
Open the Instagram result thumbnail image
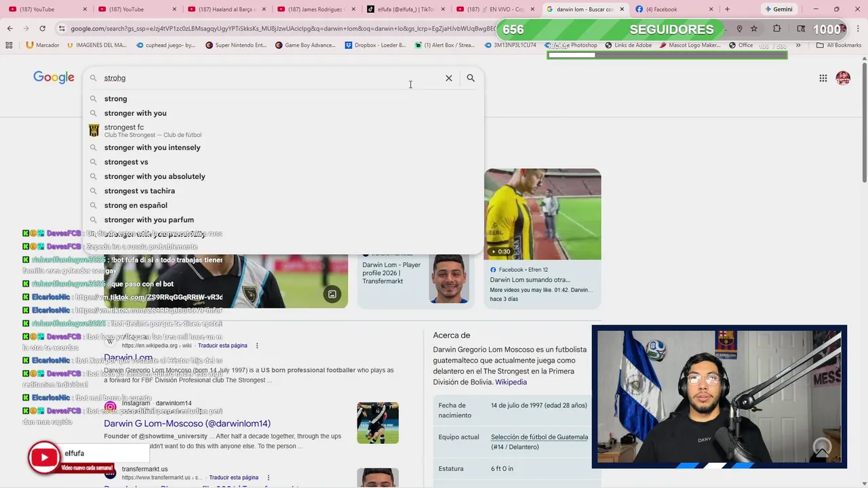[x=378, y=423]
